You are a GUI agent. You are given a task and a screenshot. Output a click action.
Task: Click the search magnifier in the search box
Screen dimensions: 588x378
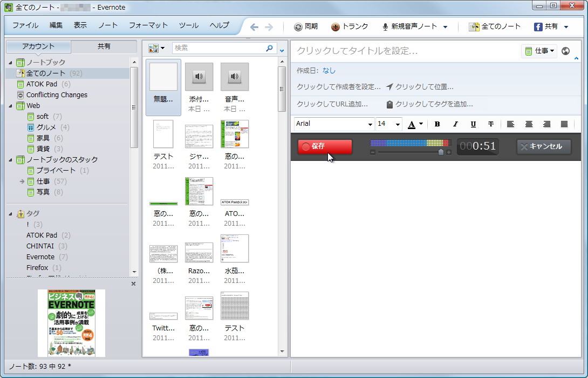269,48
